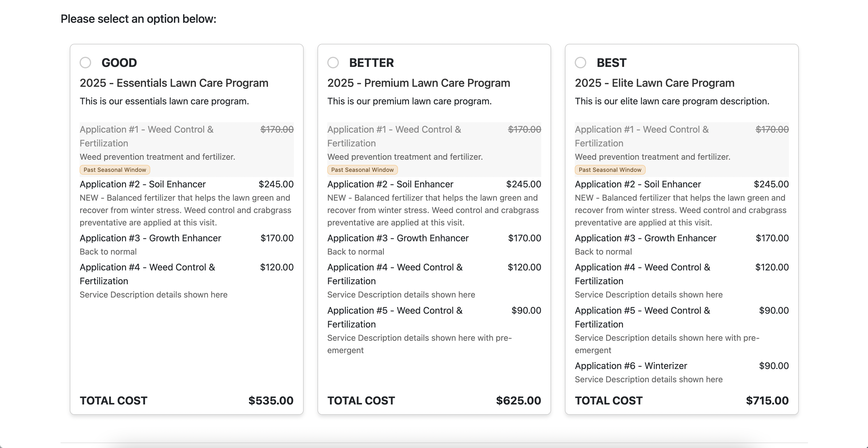Click the BETTER option heading
This screenshot has height=448, width=868.
pyautogui.click(x=371, y=63)
